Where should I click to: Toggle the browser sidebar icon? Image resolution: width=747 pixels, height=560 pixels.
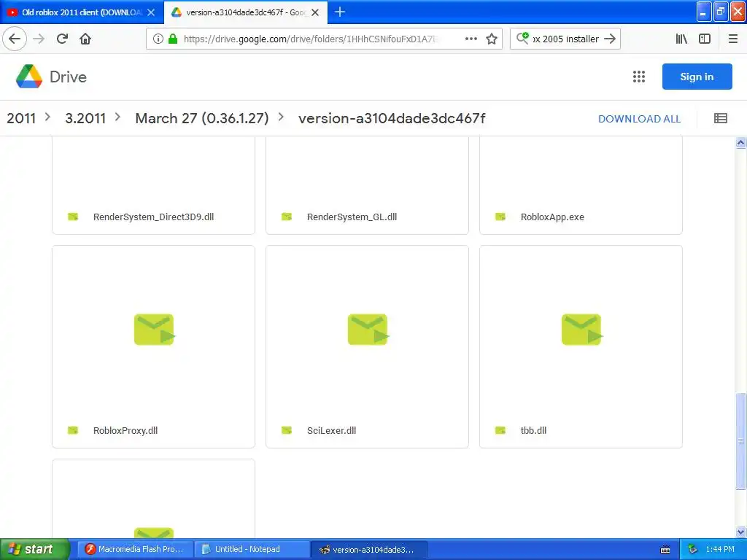click(x=705, y=39)
